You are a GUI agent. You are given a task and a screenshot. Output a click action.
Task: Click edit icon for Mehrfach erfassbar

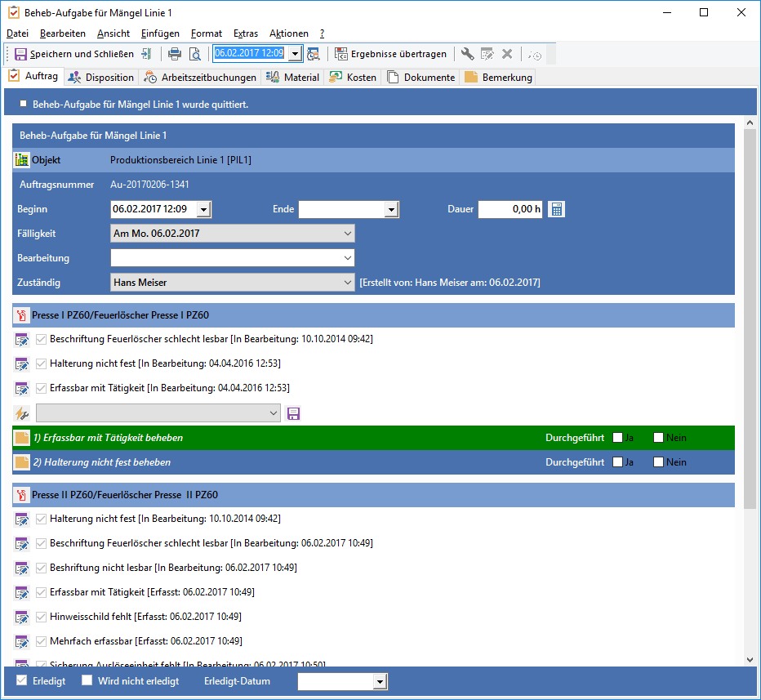pyautogui.click(x=22, y=641)
